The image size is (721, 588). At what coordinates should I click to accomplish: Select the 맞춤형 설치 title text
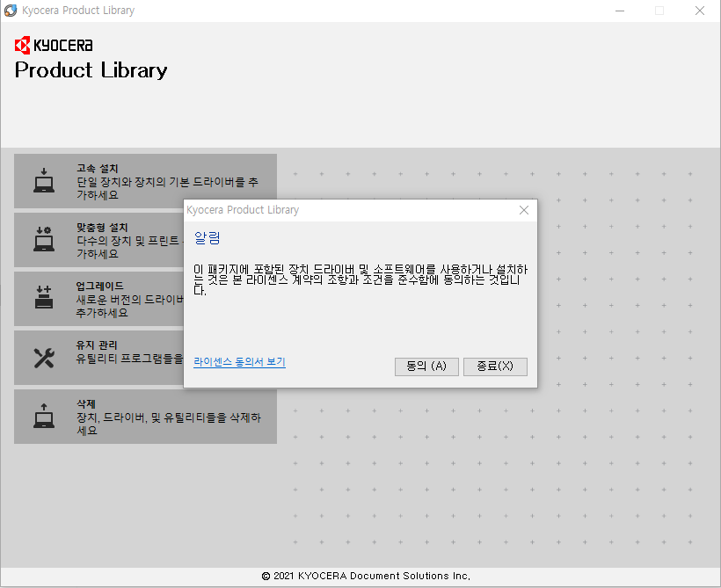point(102,228)
